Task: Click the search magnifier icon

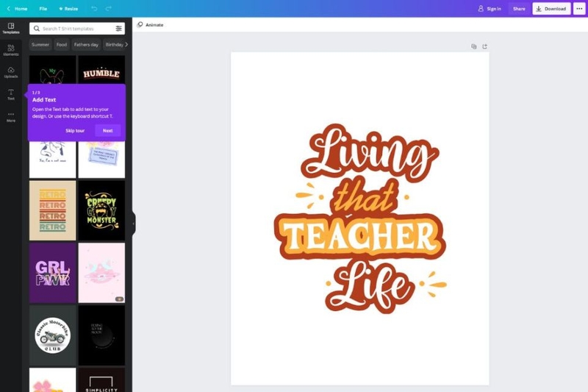Action: (36, 29)
